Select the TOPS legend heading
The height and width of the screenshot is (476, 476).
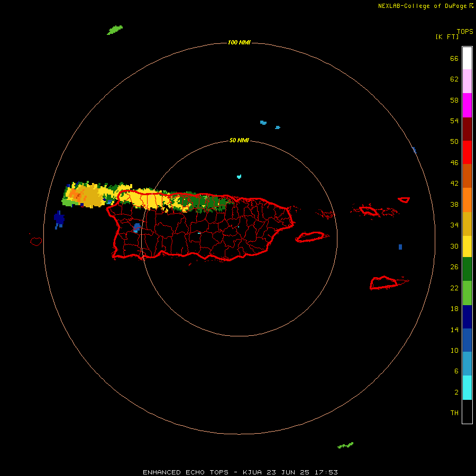coord(465,31)
